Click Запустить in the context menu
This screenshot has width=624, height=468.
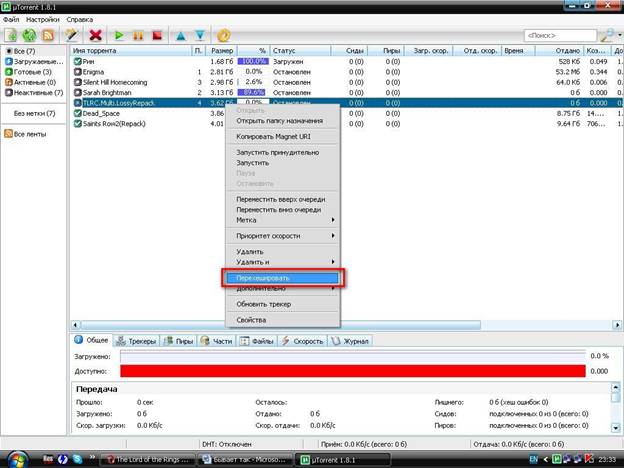283,162
